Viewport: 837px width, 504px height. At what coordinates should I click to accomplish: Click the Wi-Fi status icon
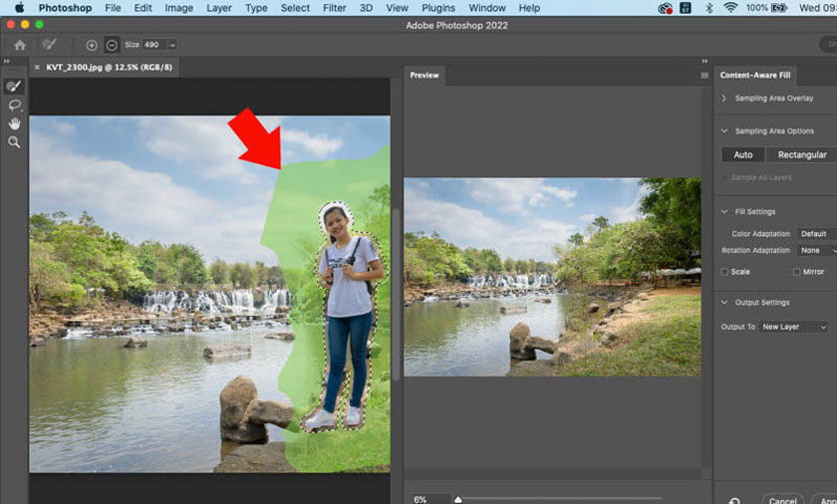(x=730, y=7)
